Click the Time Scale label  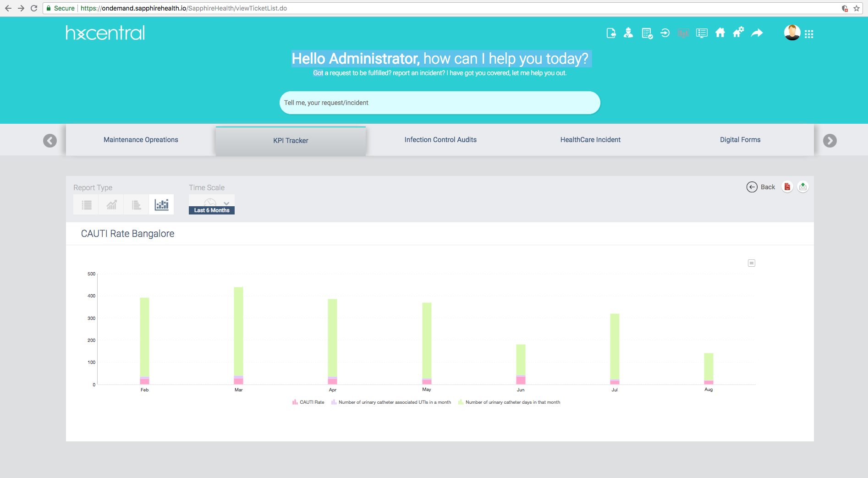tap(207, 187)
